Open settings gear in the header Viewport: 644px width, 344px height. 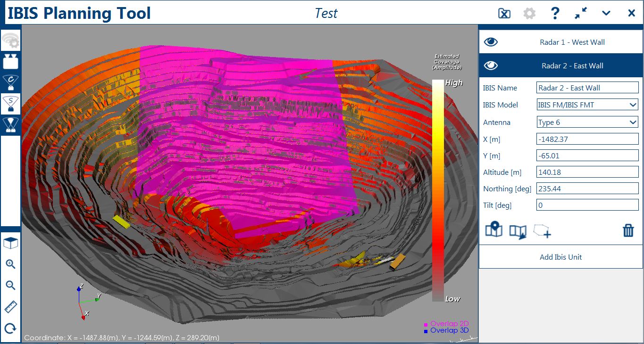point(529,13)
